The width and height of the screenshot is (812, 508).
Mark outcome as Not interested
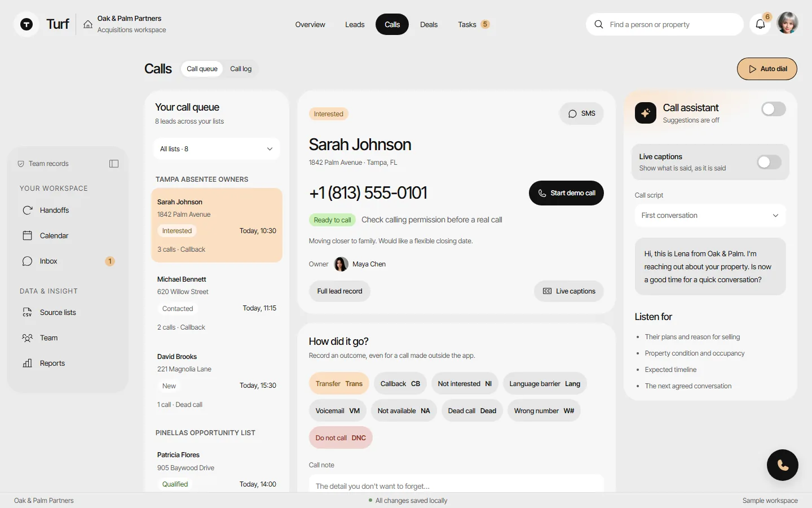point(465,384)
